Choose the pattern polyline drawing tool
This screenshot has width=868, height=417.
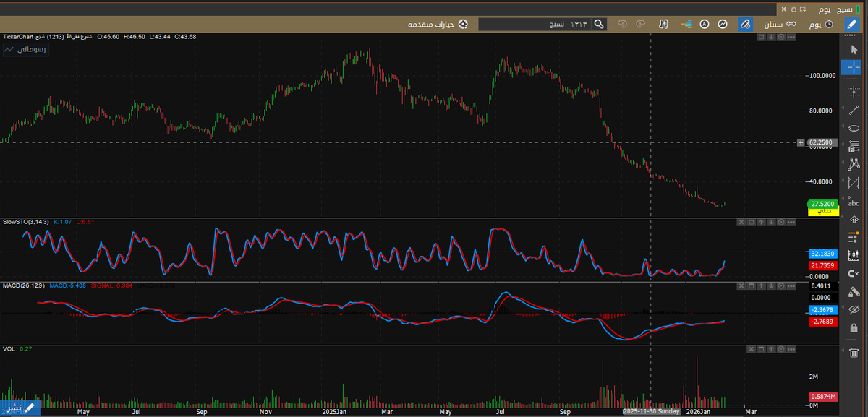click(x=854, y=165)
